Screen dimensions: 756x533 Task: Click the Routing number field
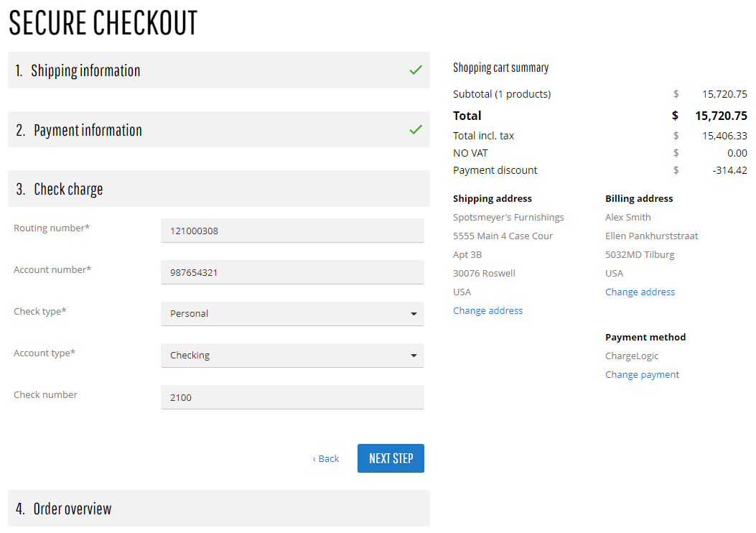click(292, 231)
